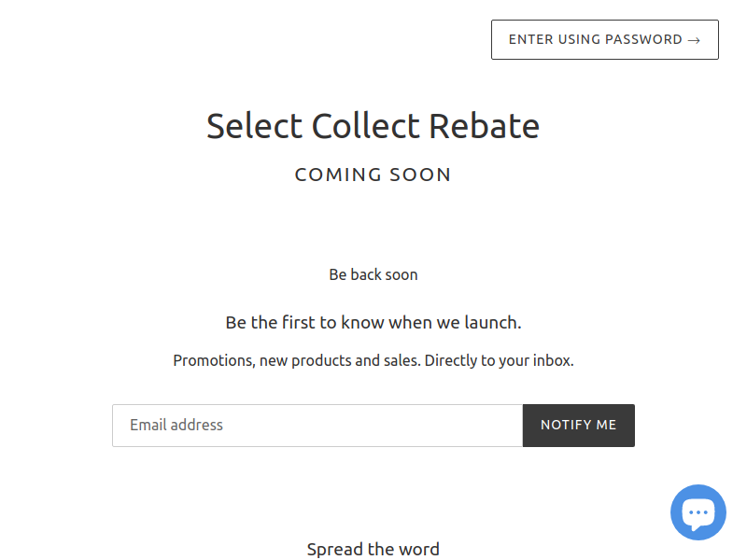747x560 pixels.
Task: Click the Select Collect Rebate store title
Action: coord(373,126)
